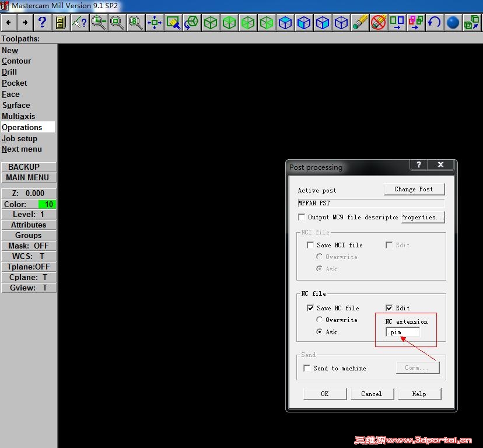Screen dimensions: 483x448
Task: Click Change Post button
Action: click(414, 189)
